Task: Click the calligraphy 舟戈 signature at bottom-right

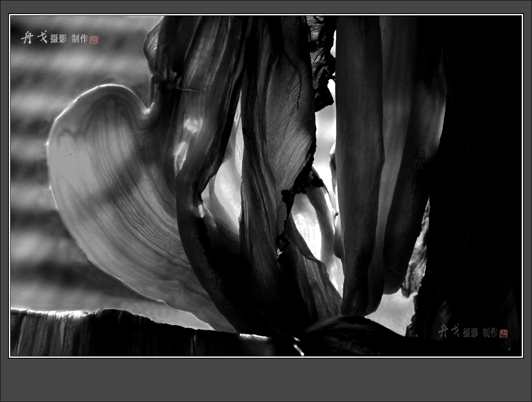Action: [449, 331]
